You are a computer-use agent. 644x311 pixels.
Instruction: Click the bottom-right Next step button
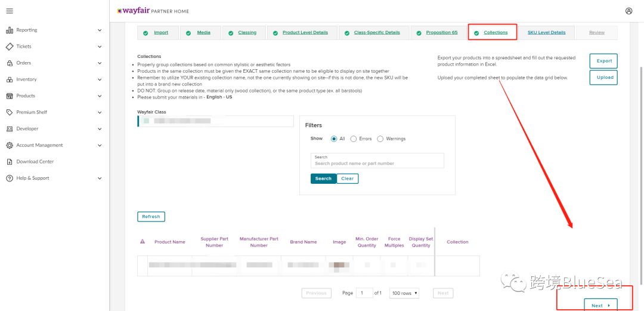click(x=600, y=305)
